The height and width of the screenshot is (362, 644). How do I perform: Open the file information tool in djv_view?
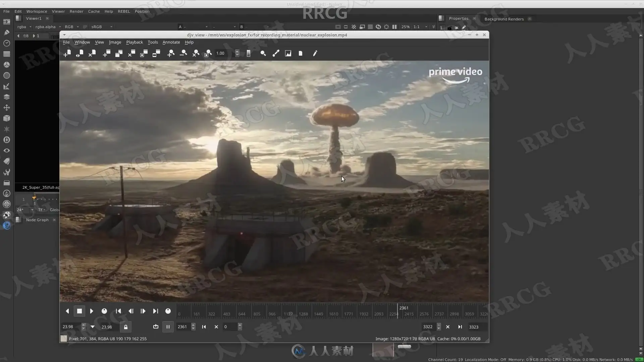pos(301,53)
